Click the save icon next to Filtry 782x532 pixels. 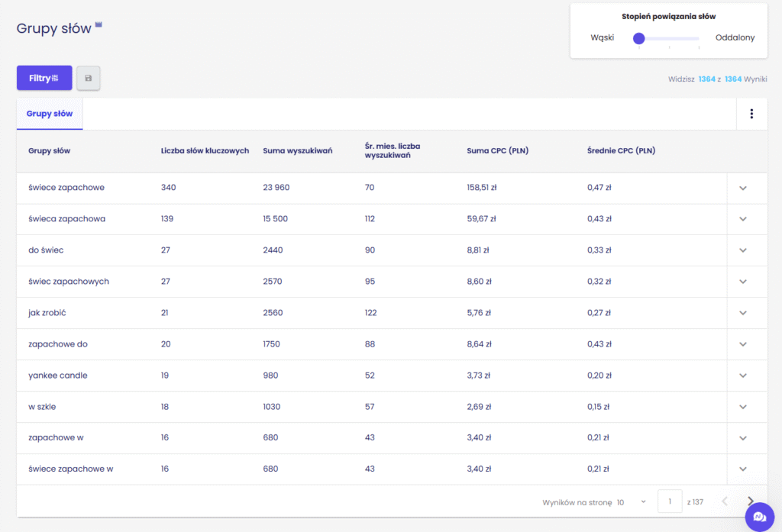coord(89,78)
